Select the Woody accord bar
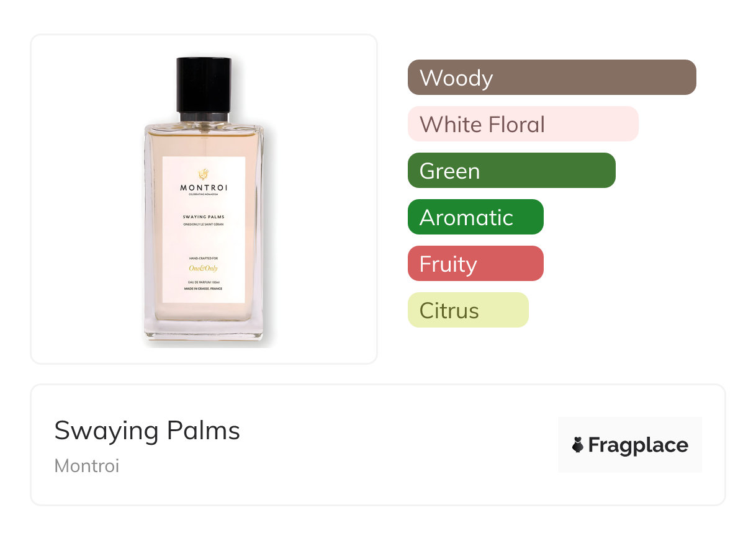756x536 pixels. (552, 78)
